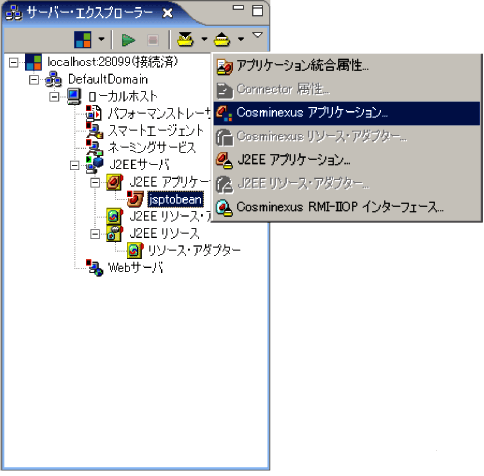Select the J2EEサーバ label
484x476 pixels.
point(139,165)
